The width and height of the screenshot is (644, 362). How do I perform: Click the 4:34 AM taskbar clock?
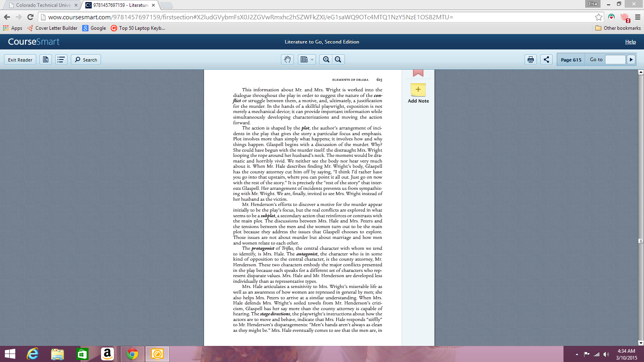point(626,351)
